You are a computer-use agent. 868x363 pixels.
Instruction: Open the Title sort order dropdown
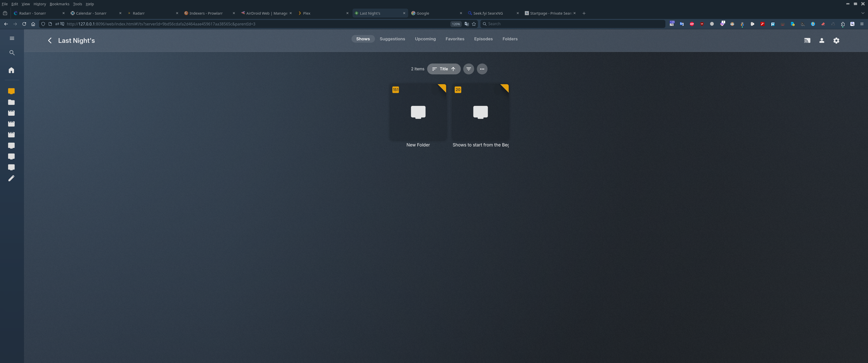point(443,69)
